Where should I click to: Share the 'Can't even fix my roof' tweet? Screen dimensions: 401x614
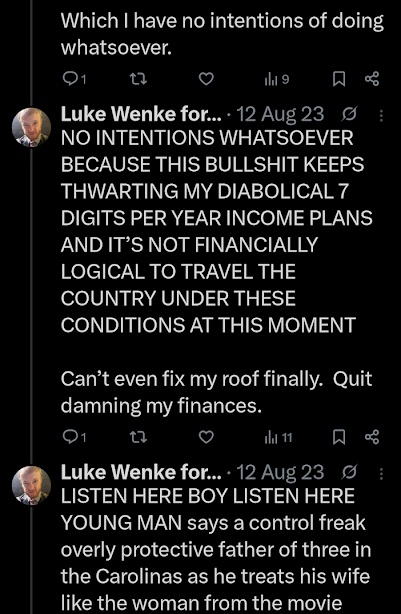tap(372, 437)
